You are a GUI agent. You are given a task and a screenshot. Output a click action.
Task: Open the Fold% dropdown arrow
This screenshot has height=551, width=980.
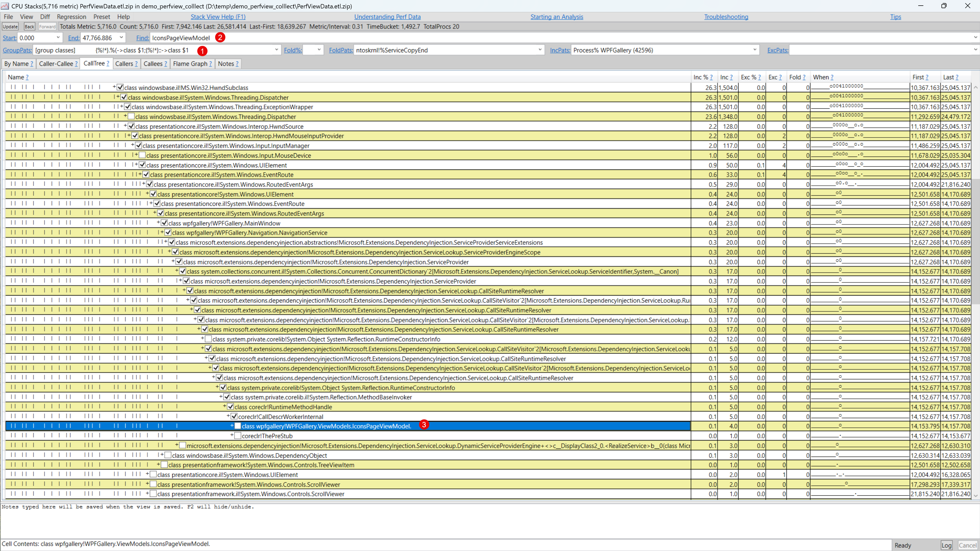coord(319,50)
